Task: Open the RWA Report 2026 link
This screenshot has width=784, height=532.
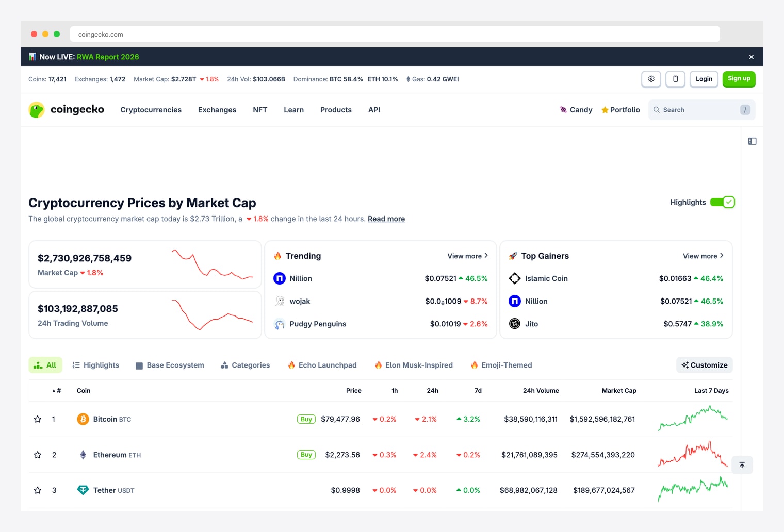Action: [108, 57]
